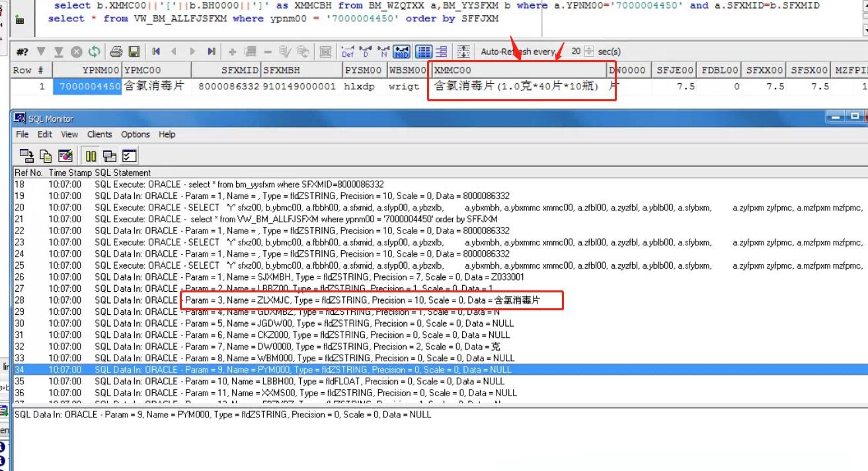The width and height of the screenshot is (868, 471).
Task: Select cell 8000086332 in result grid
Action: pos(226,87)
